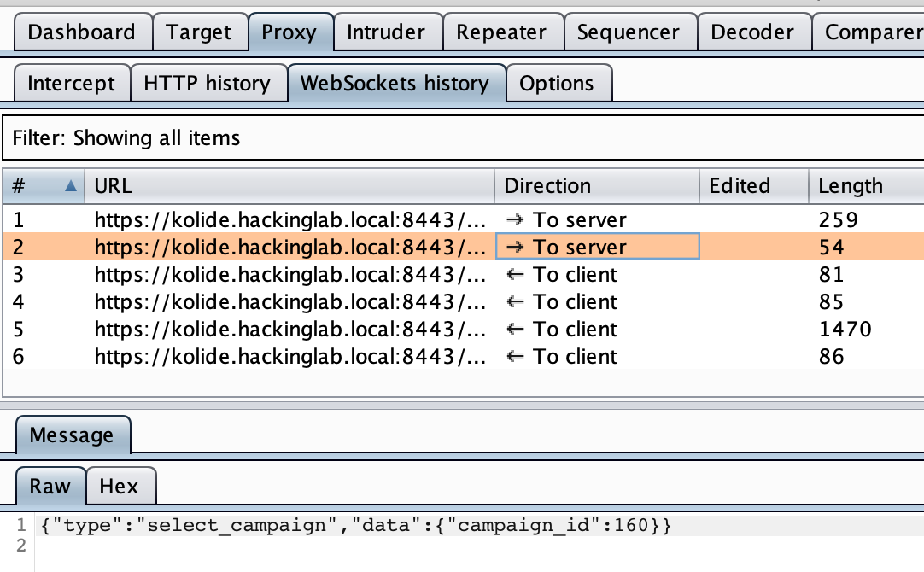924x572 pixels.
Task: Open the Intruder tab
Action: pyautogui.click(x=386, y=32)
